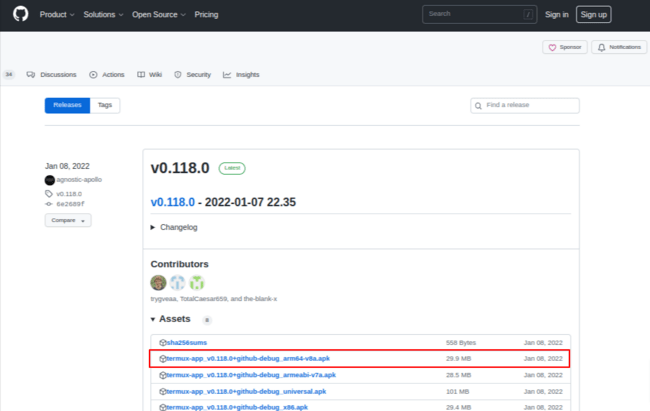The width and height of the screenshot is (650, 411).
Task: Open the agnostic-apollo author profile link
Action: pyautogui.click(x=79, y=180)
